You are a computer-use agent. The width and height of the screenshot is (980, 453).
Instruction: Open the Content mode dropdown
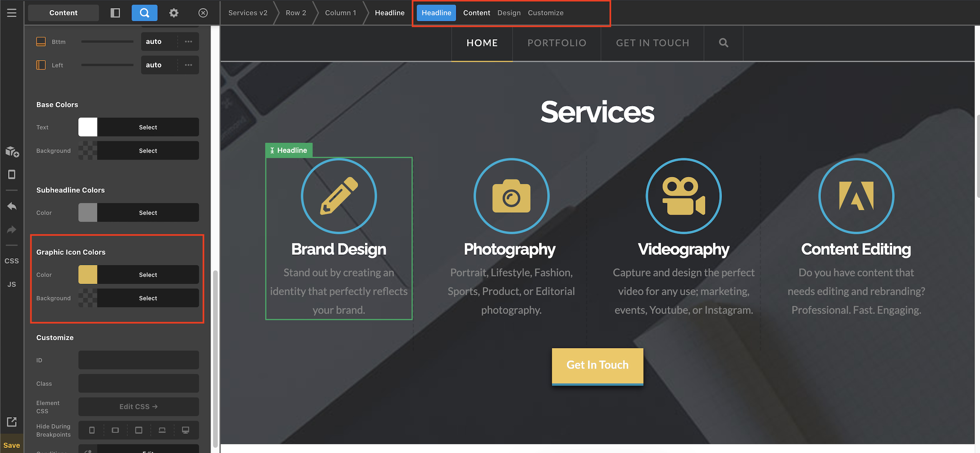tap(63, 13)
